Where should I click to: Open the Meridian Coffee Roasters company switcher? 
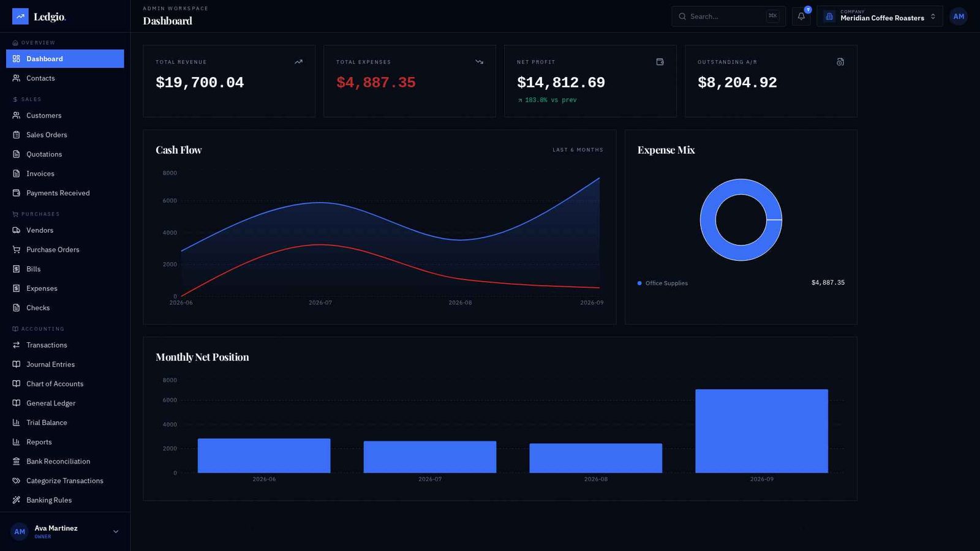pyautogui.click(x=880, y=17)
